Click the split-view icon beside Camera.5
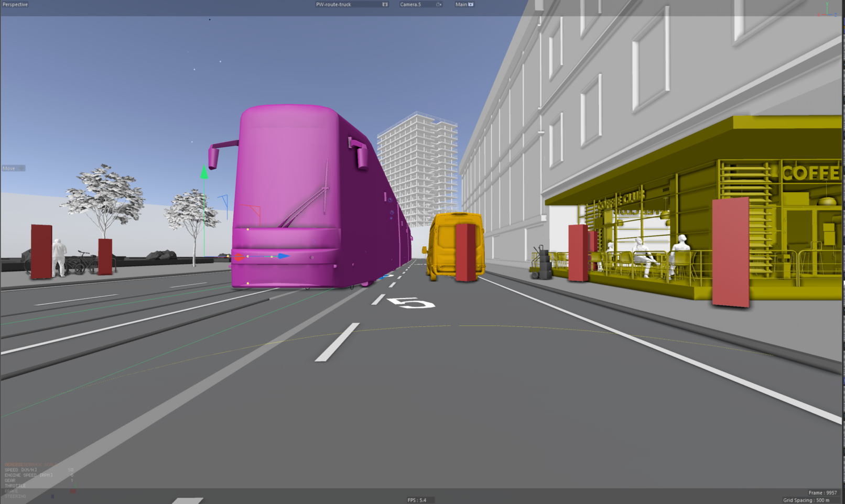This screenshot has height=504, width=845. pos(439,4)
